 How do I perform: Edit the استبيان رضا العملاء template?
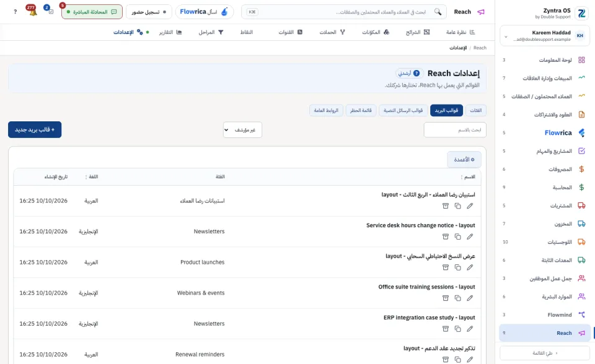click(x=470, y=206)
